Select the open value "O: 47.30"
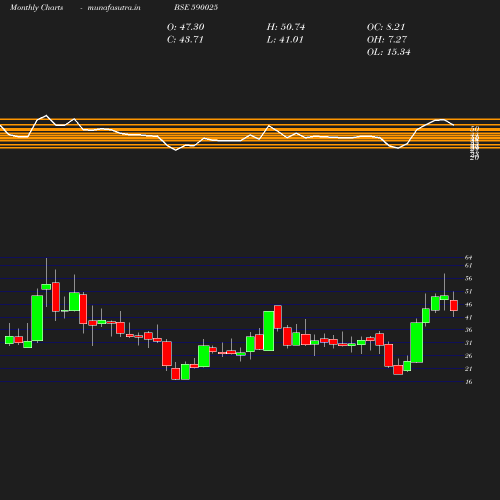 [x=185, y=27]
